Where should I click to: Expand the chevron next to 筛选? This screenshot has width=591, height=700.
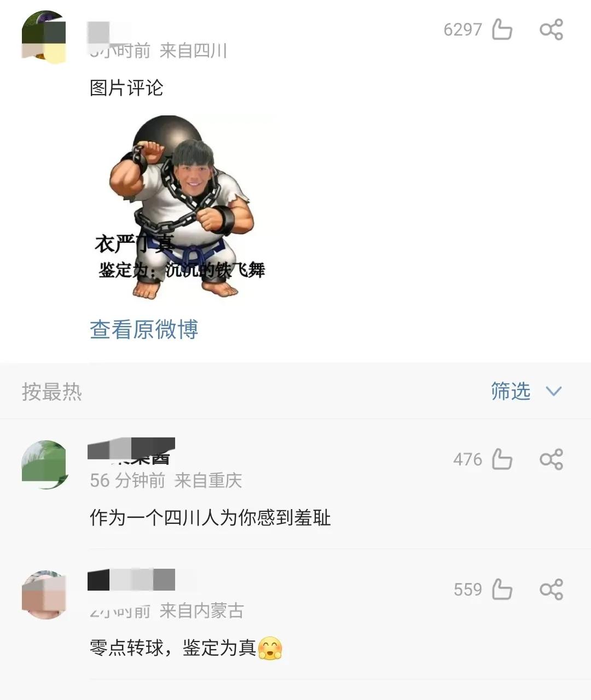[x=554, y=391]
